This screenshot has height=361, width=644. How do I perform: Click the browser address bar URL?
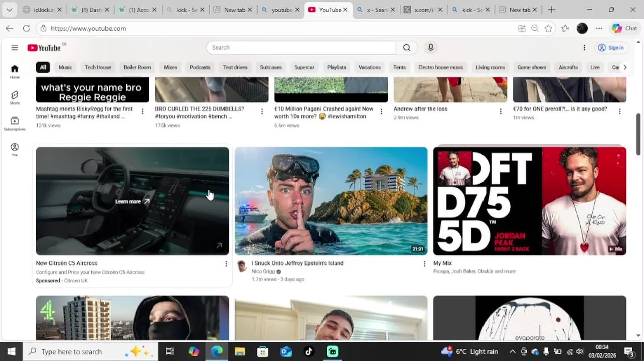[88, 29]
